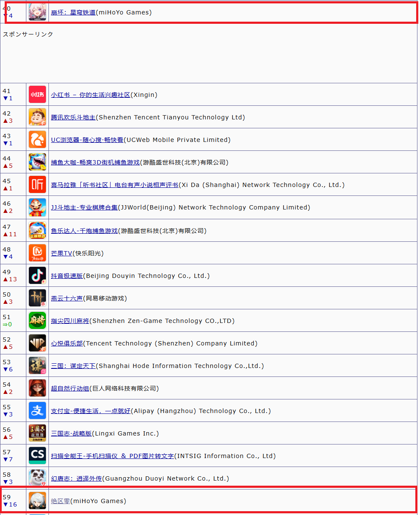Open the JJ斗地主-专业棋牌合集 link
This screenshot has width=420, height=515.
[x=84, y=207]
